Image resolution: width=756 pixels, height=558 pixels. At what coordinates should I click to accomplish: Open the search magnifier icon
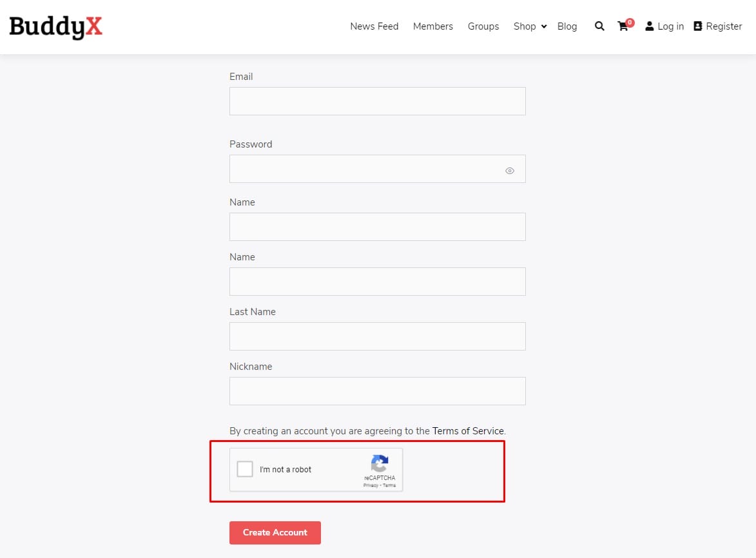tap(599, 26)
